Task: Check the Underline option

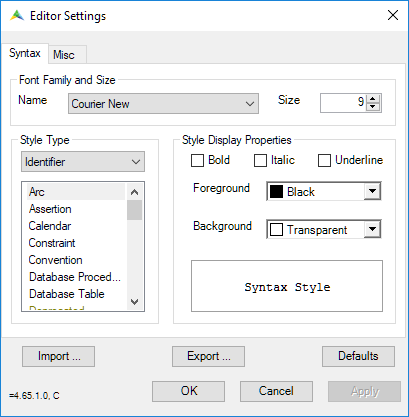Action: [x=324, y=160]
